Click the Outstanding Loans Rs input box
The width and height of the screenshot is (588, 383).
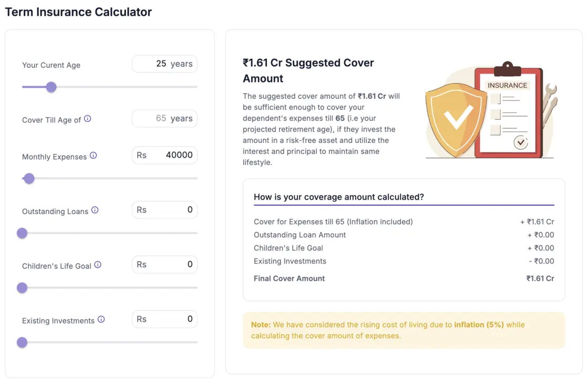[164, 210]
